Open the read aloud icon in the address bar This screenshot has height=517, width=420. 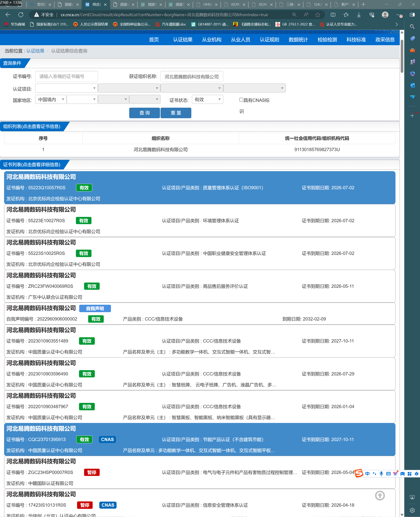click(306, 15)
